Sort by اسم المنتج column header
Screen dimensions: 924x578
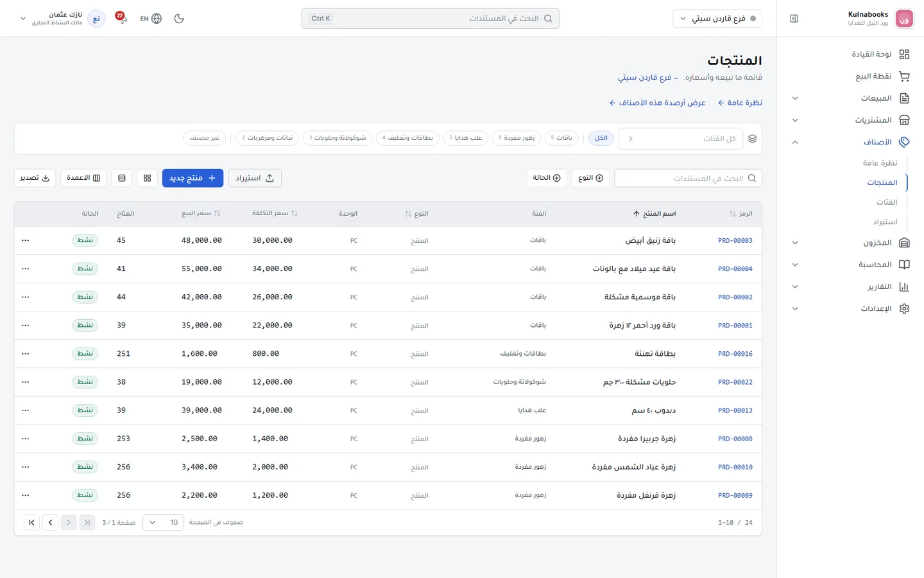point(654,213)
